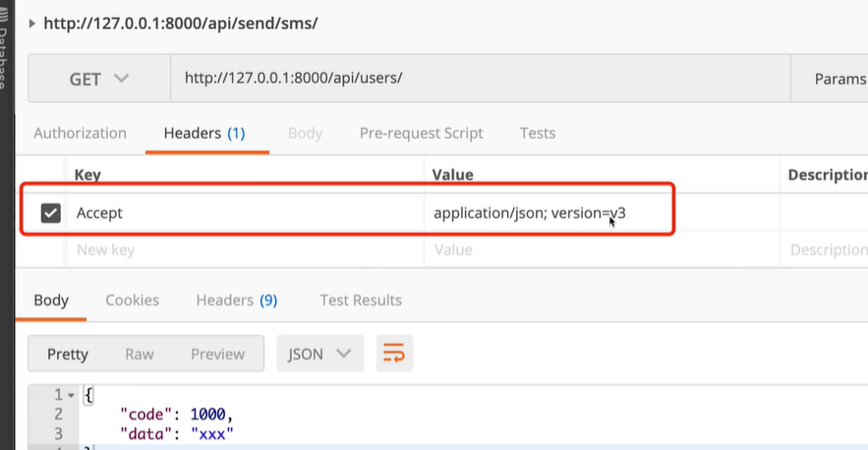Switch response view to Raw
Screen dimensions: 868x450
pyautogui.click(x=139, y=354)
